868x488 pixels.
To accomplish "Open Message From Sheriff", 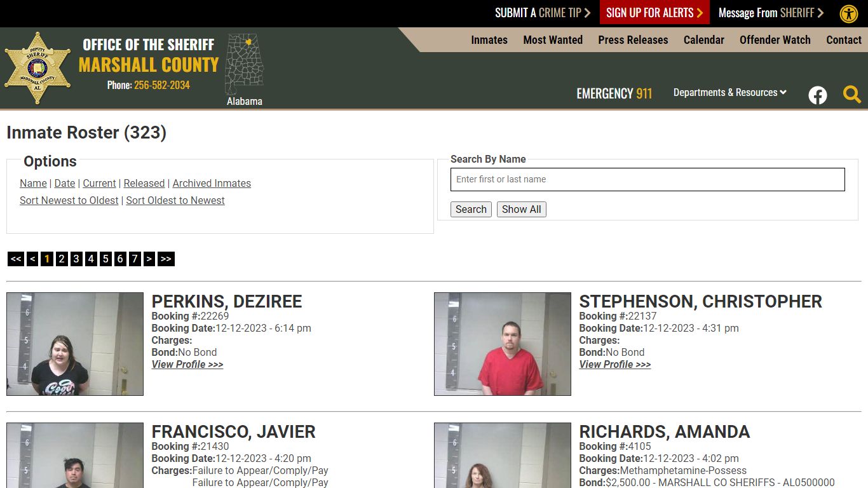I will click(771, 13).
